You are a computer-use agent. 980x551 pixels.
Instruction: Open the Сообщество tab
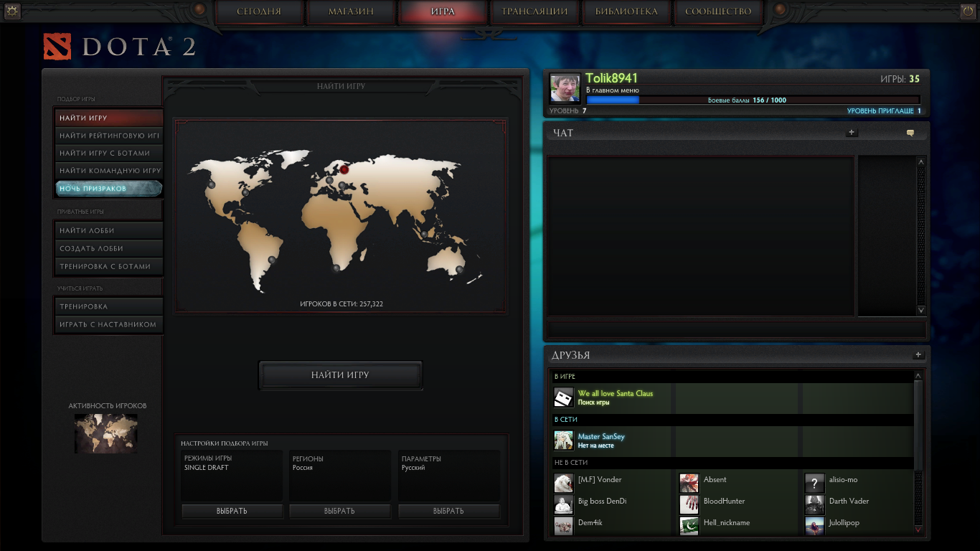[x=718, y=11]
